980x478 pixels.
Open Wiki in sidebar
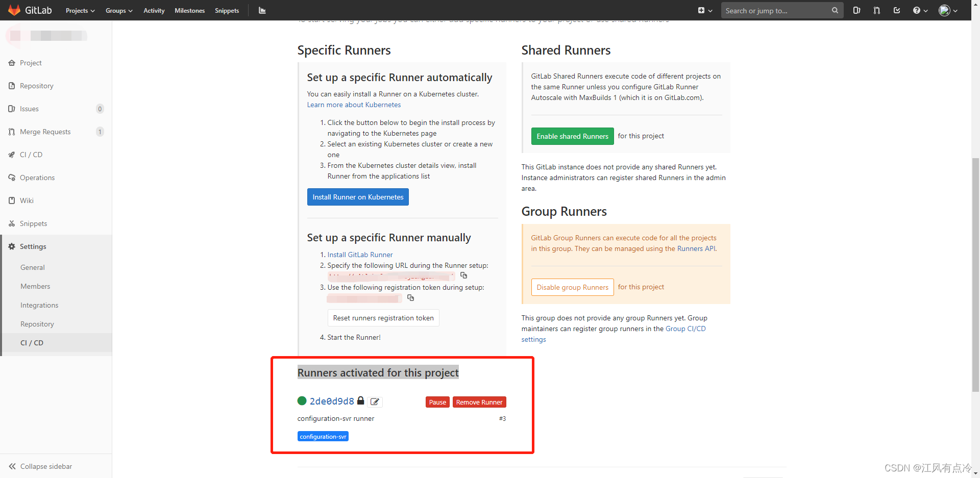coord(56,200)
